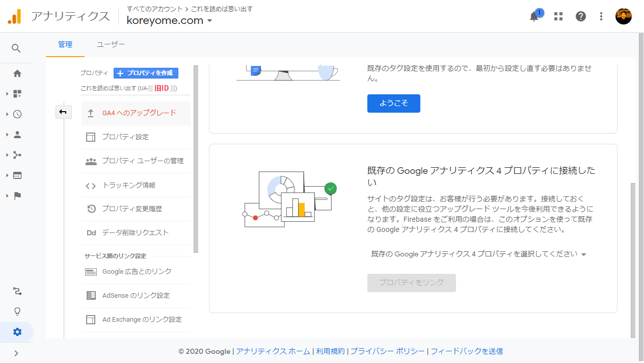Open プロパティ ユーザーの管理 menu item
Image resolution: width=644 pixels, height=363 pixels.
[136, 161]
